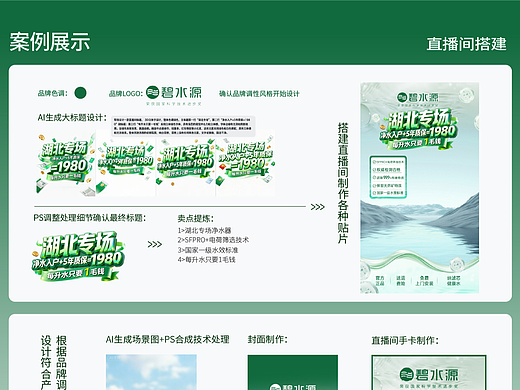Screen dimensions: 520x390
Task: Click the 'PS调整处理细节确认最终标题:' label
Action: [90, 218]
